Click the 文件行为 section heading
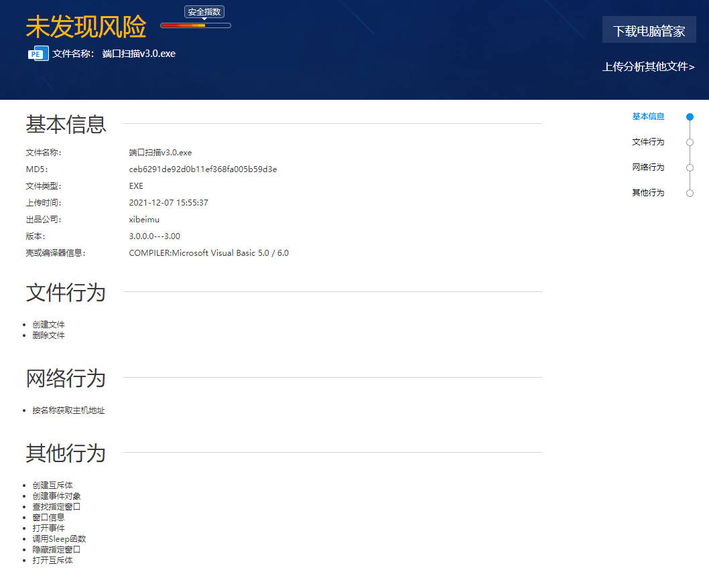The image size is (709, 588). click(x=66, y=292)
